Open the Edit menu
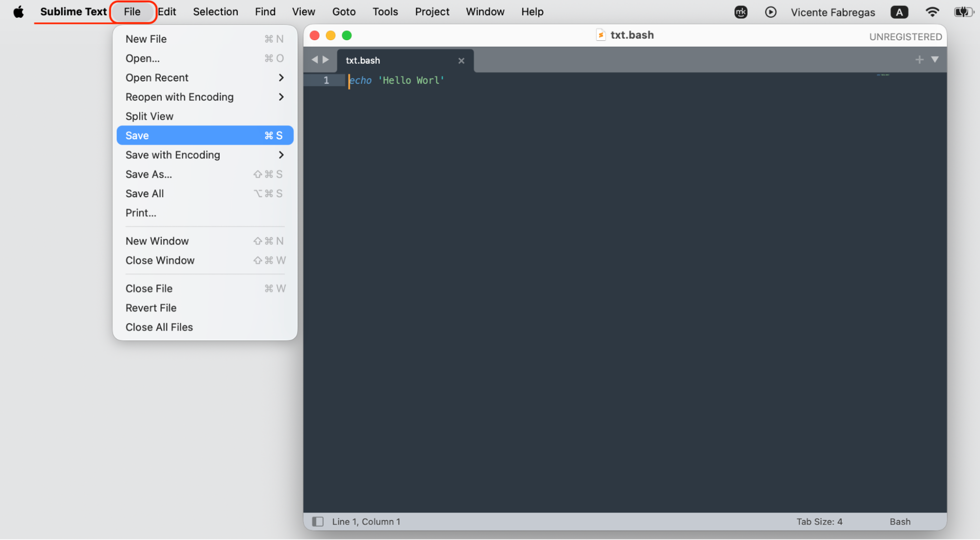Viewport: 980px width, 540px height. point(167,12)
